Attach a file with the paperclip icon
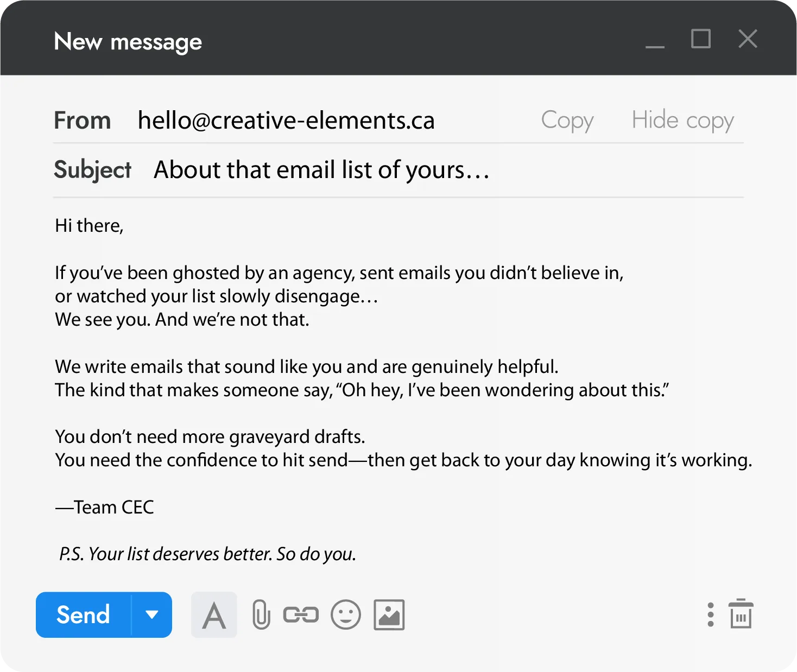Viewport: 797px width, 672px height. 261,615
